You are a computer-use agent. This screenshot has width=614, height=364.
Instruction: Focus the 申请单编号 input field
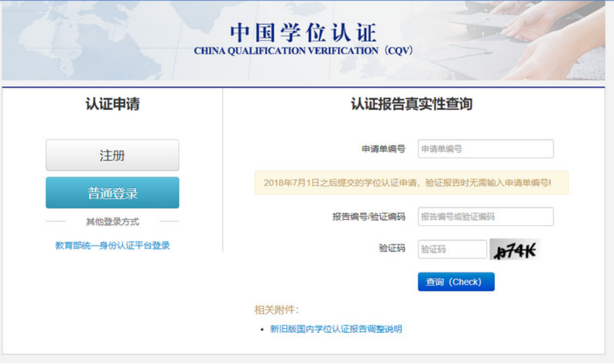click(485, 149)
